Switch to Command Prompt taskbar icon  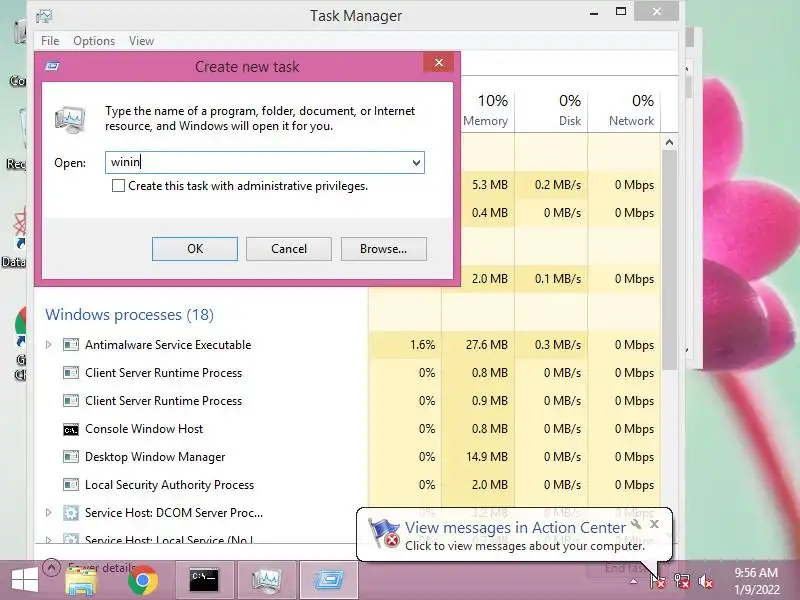(204, 581)
